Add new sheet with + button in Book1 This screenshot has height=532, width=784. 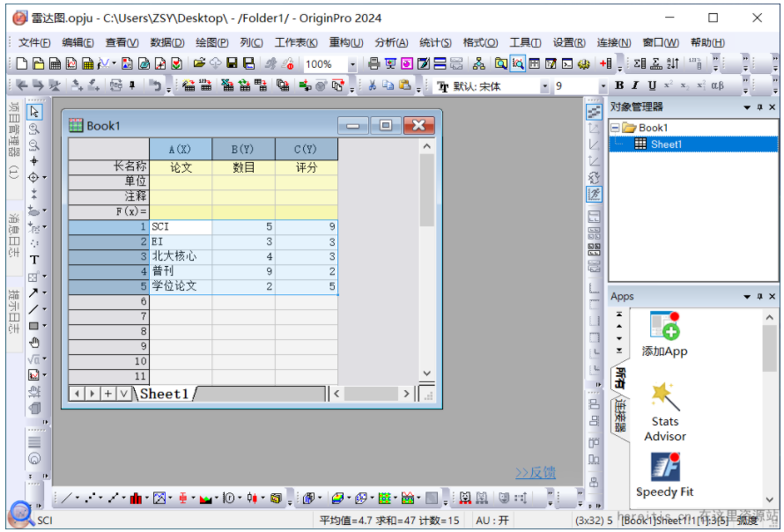click(108, 394)
